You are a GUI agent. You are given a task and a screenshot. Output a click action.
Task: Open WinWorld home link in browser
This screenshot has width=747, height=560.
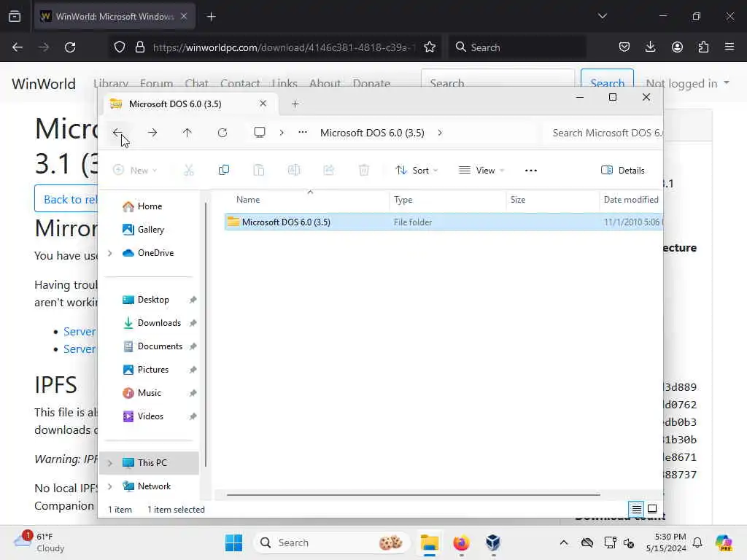43,84
